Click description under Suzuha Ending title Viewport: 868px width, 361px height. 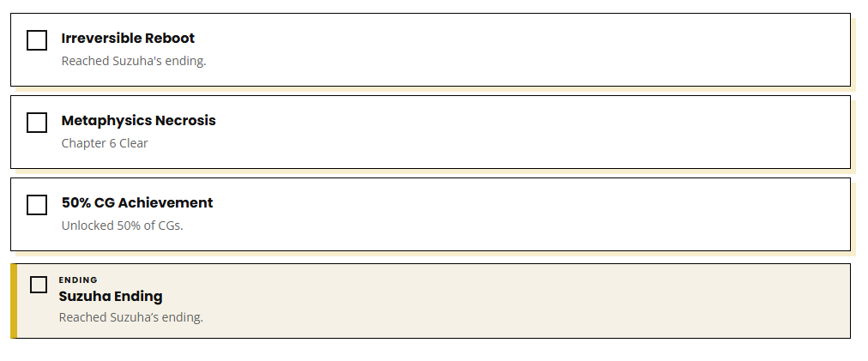click(131, 317)
